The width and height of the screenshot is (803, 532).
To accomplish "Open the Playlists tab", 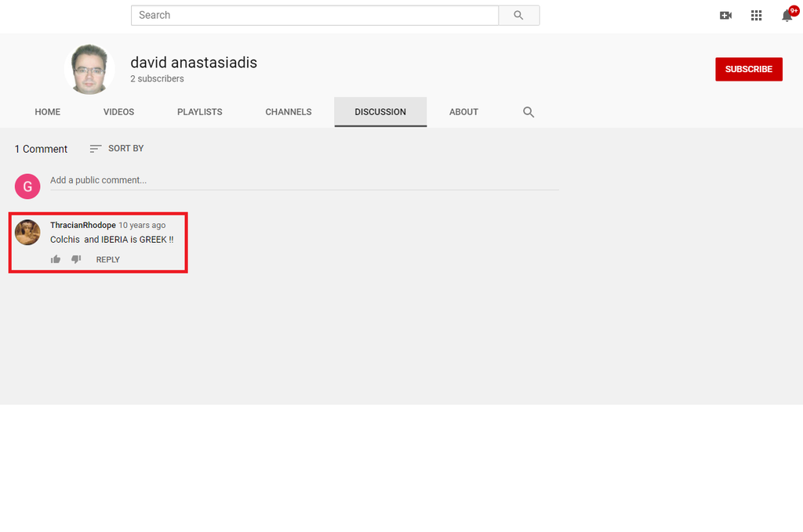I will [x=200, y=112].
